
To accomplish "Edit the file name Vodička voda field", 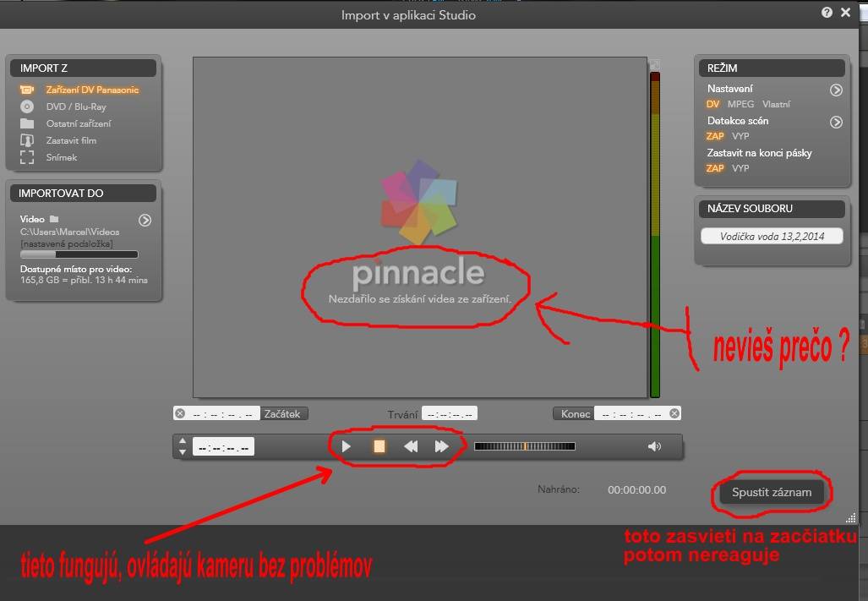I will pos(772,237).
